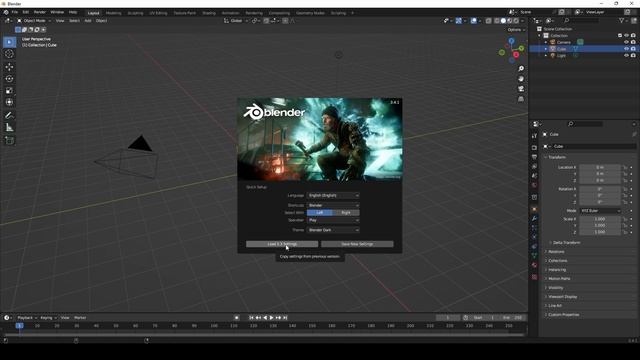Open the World properties tab icon
This screenshot has height=360, width=640.
pos(534,185)
